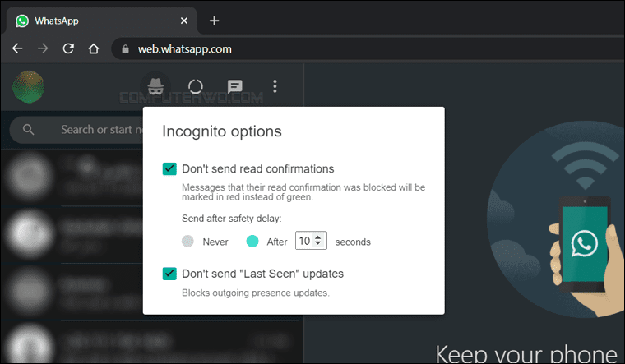Click the seconds delay number field

click(x=311, y=241)
